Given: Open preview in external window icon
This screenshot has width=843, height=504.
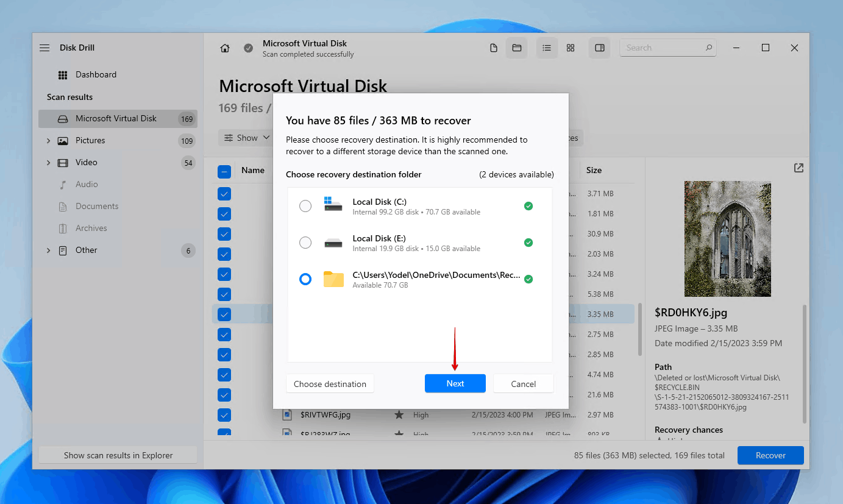Looking at the screenshot, I should tap(799, 168).
